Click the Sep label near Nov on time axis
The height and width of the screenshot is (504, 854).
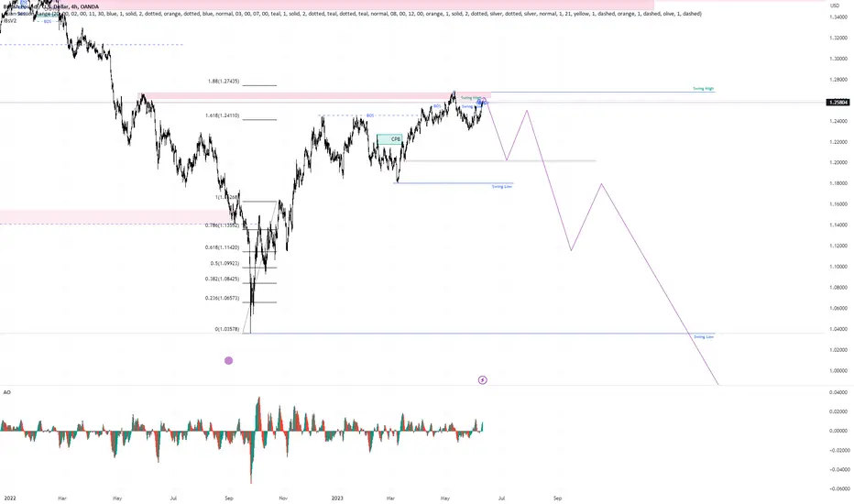point(229,498)
